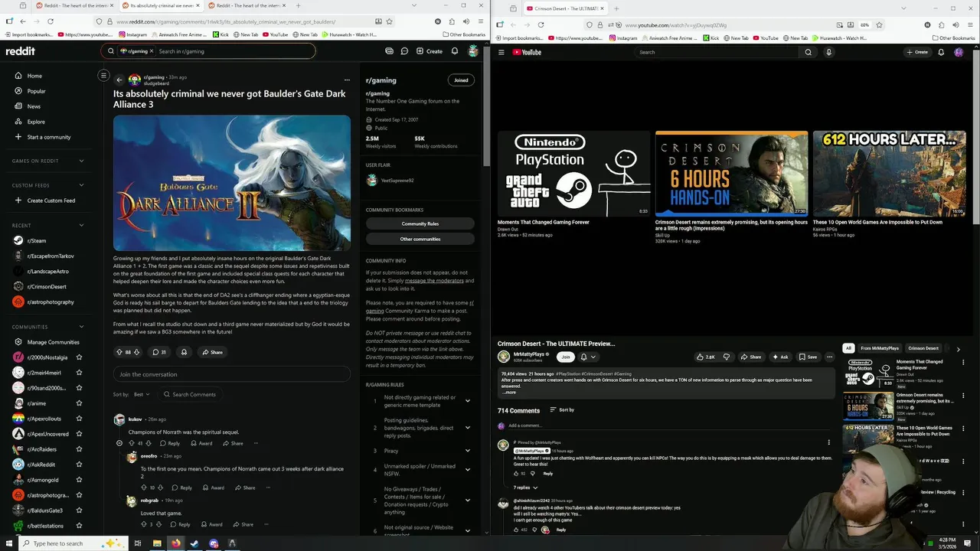Viewport: 980px width, 551px height.
Task: Favorite r/AskReddit with star
Action: click(79, 465)
